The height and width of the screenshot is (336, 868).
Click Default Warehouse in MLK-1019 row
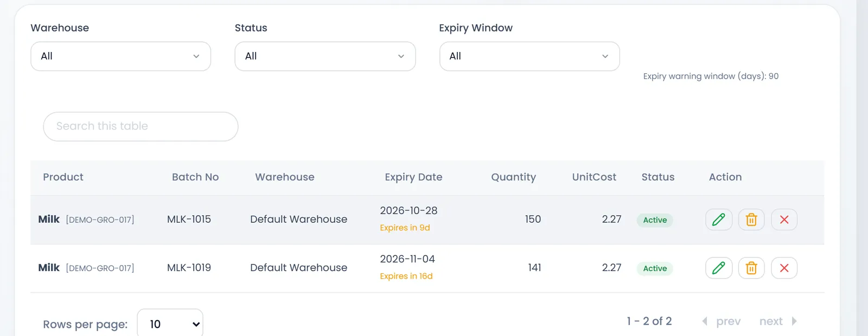tap(298, 268)
